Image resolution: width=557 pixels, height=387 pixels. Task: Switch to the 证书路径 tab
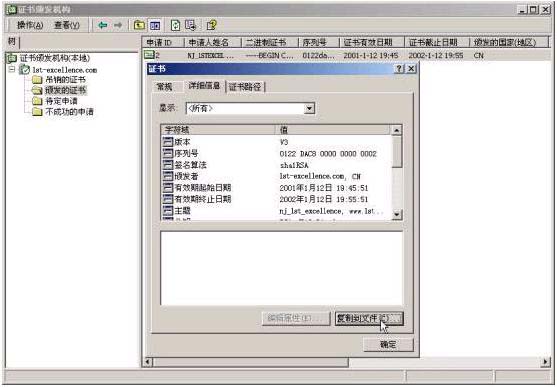coord(245,87)
